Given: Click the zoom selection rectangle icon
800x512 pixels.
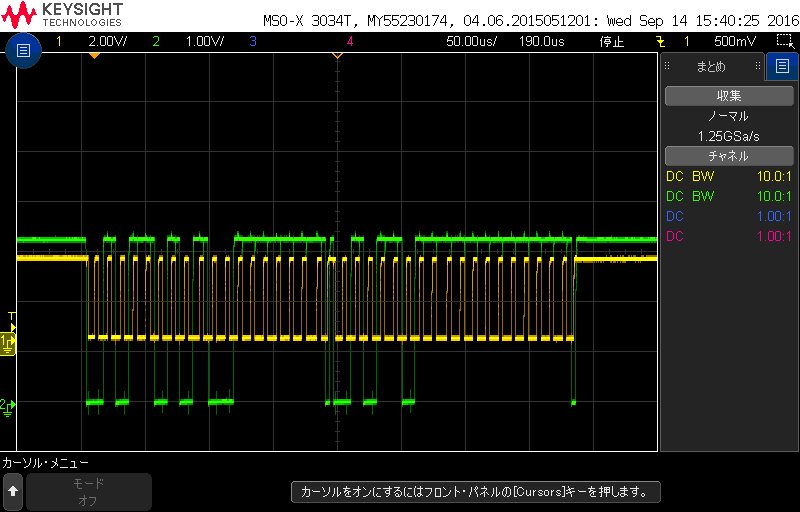Looking at the screenshot, I should [785, 41].
